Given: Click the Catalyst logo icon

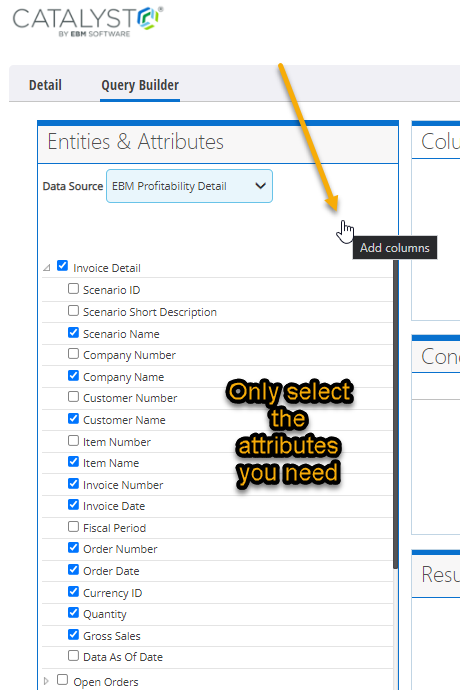Looking at the screenshot, I should click(x=148, y=18).
